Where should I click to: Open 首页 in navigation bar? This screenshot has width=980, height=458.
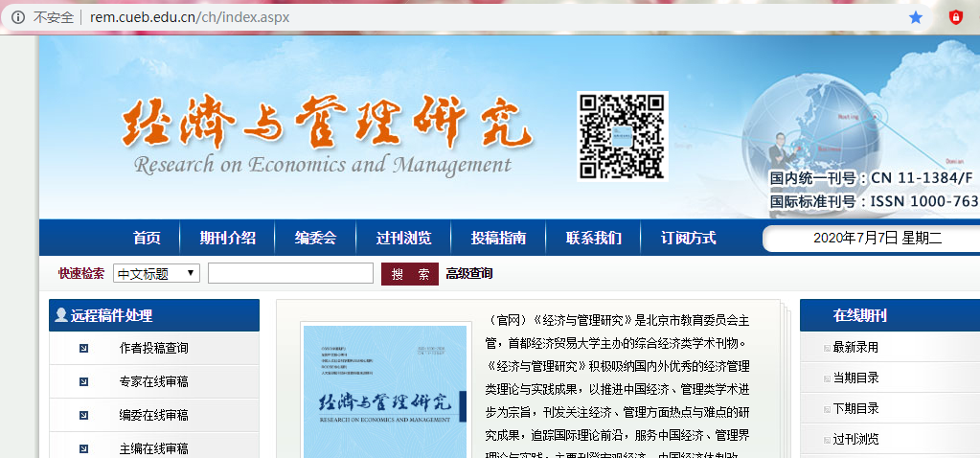pyautogui.click(x=147, y=238)
